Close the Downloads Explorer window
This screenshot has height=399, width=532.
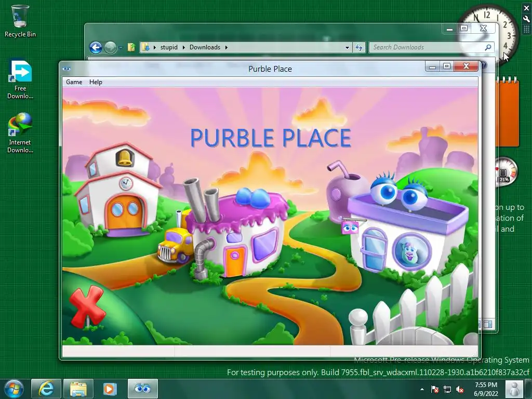(484, 29)
